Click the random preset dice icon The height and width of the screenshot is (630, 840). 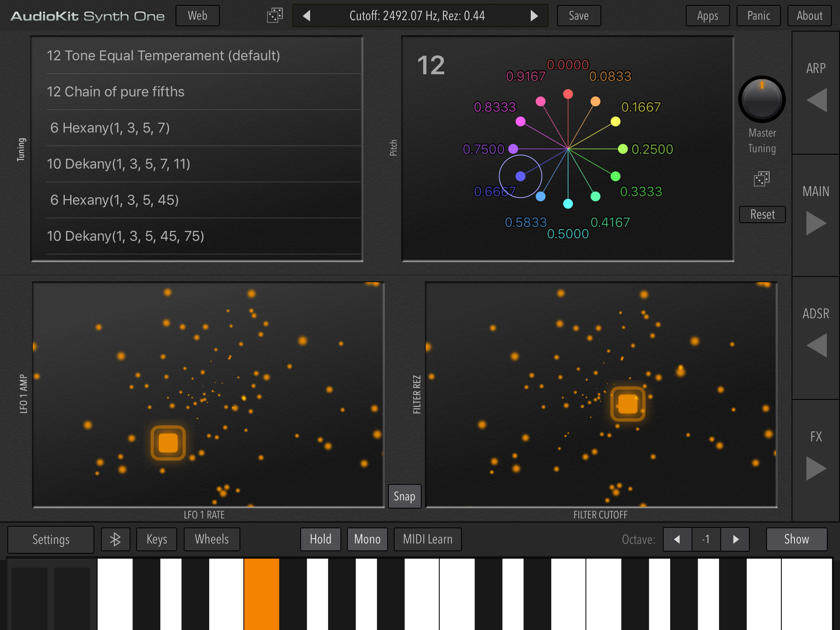pyautogui.click(x=274, y=16)
